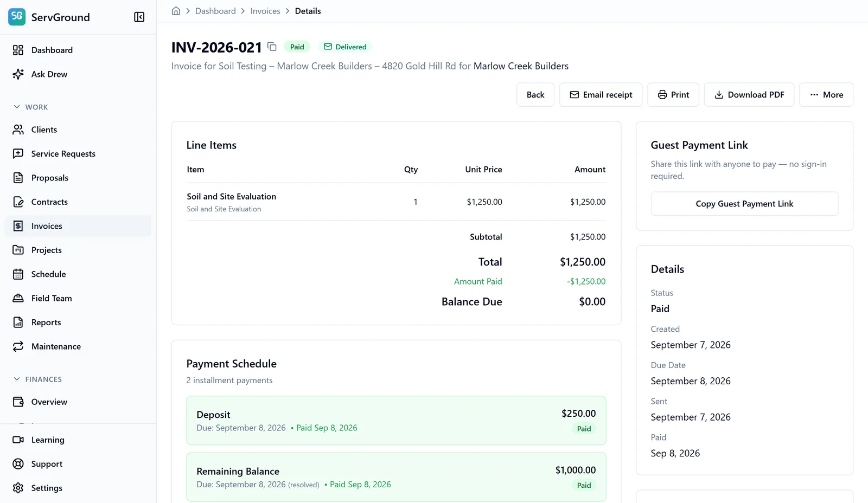Viewport: 868px width, 503px height.
Task: Download the invoice PDF
Action: 749,94
